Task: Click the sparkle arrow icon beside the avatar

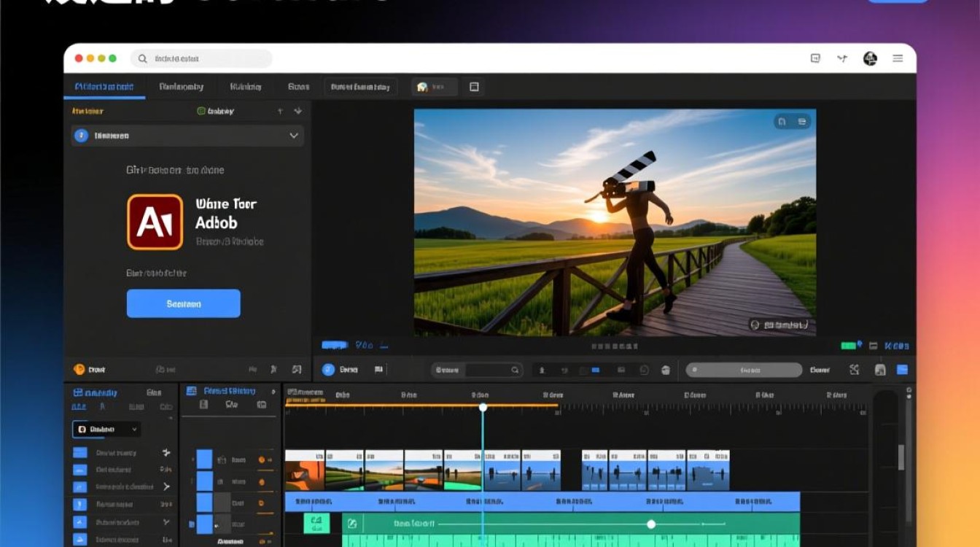Action: tap(842, 58)
